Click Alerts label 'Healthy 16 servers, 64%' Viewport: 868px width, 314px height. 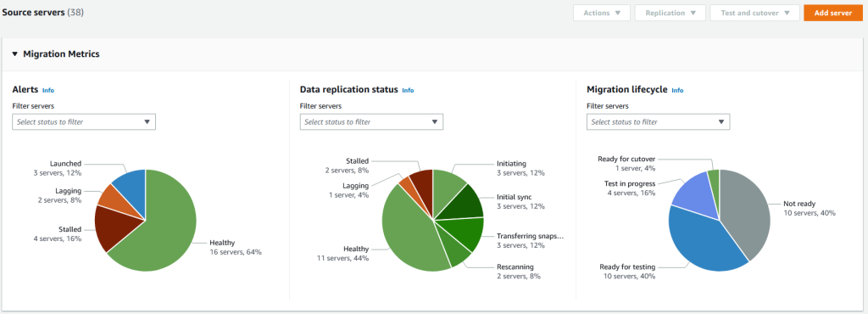click(236, 247)
